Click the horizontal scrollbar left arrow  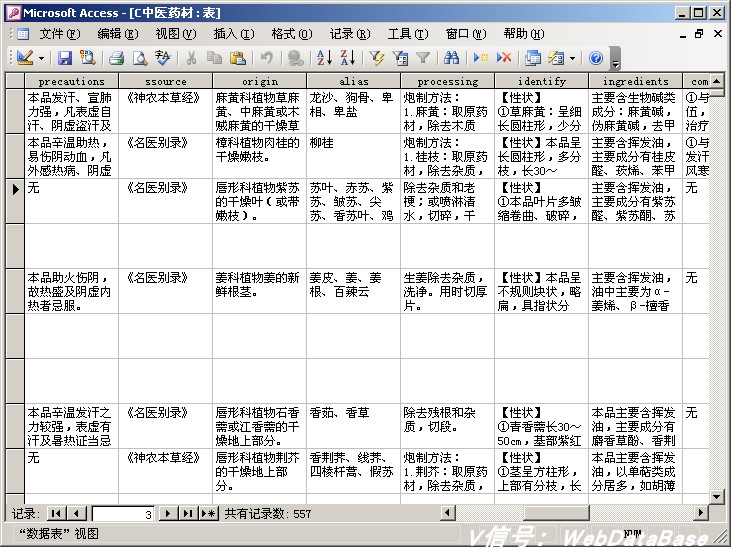coord(448,513)
